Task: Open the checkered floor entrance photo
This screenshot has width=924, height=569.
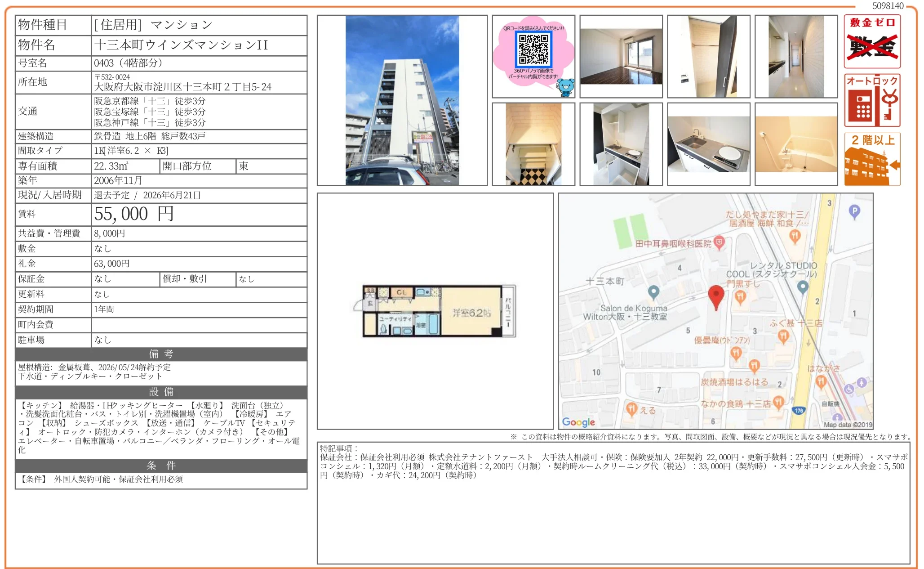Action: (533, 144)
